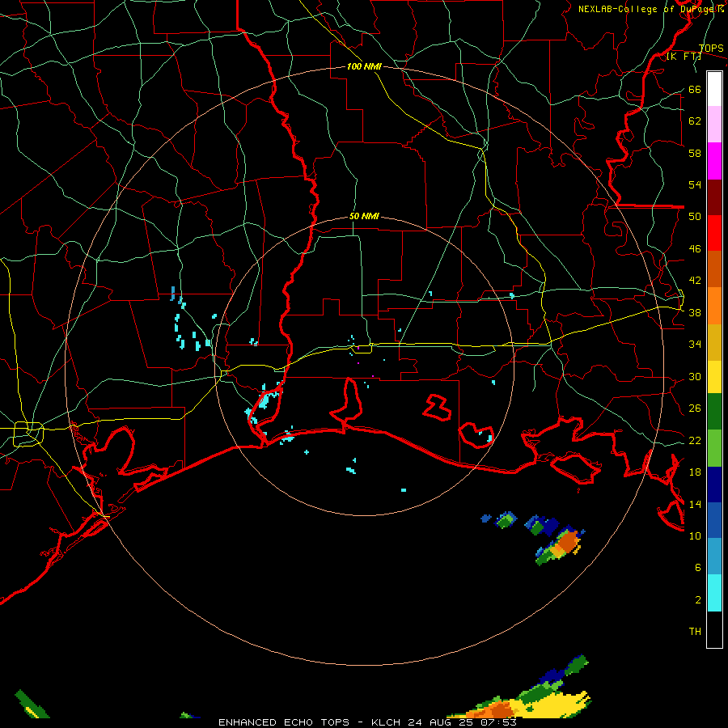Screen dimensions: 728x728
Task: Click the "46" scale value
Action: click(x=695, y=249)
